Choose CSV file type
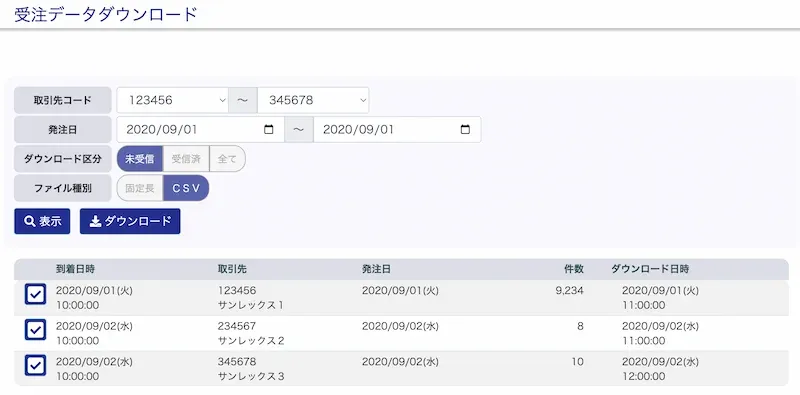 tap(186, 188)
